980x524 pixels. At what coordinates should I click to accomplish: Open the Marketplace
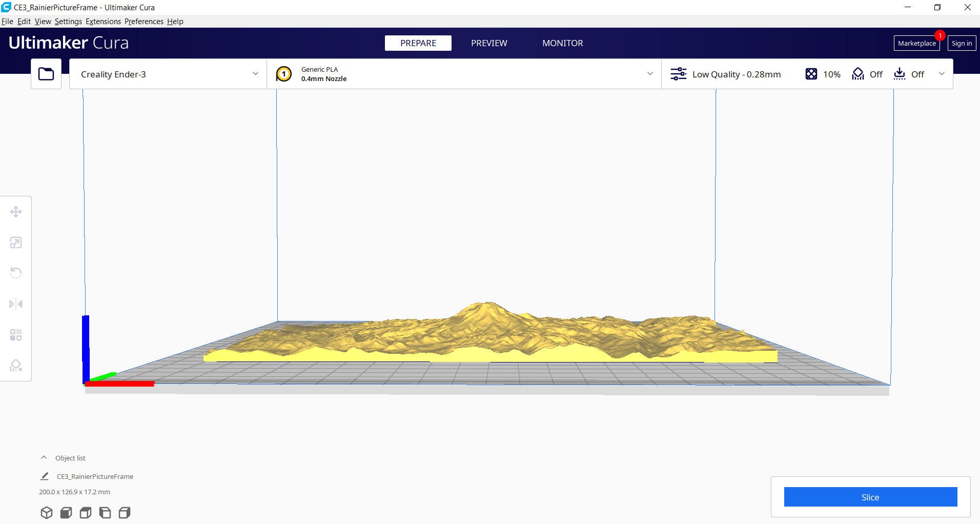click(916, 43)
